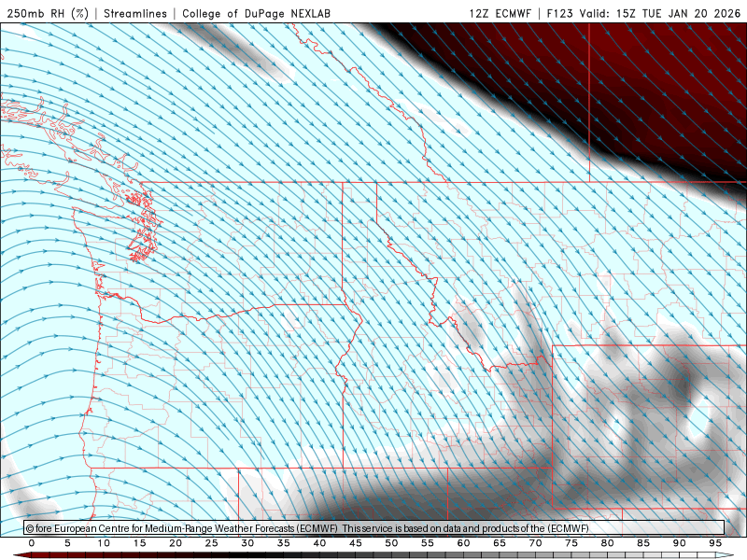
Task: Click the "90" value on the color scale
Action: click(x=680, y=543)
